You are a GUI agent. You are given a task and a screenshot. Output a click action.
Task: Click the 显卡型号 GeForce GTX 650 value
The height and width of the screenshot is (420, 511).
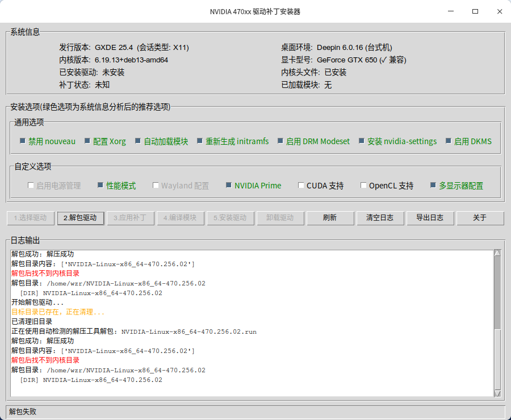point(362,60)
